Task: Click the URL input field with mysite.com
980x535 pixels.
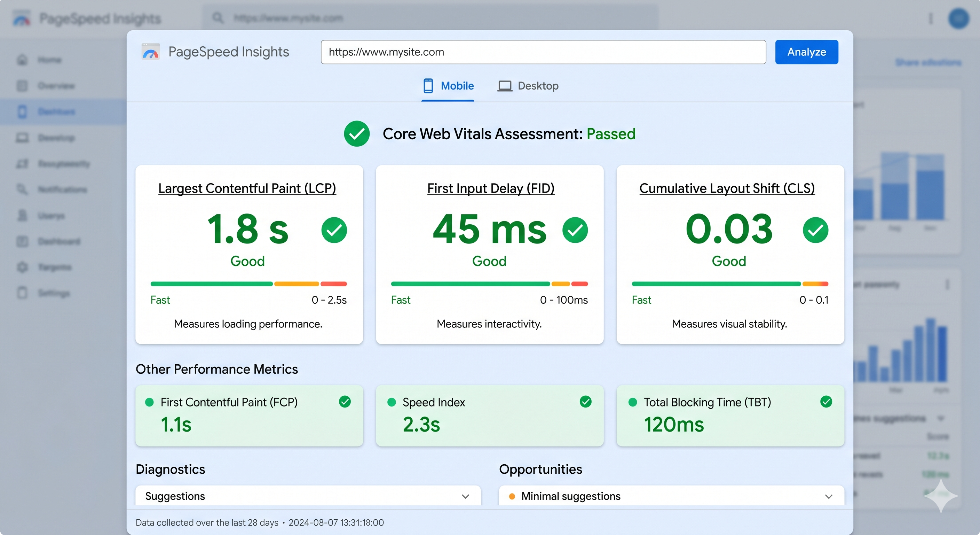Action: [x=543, y=52]
